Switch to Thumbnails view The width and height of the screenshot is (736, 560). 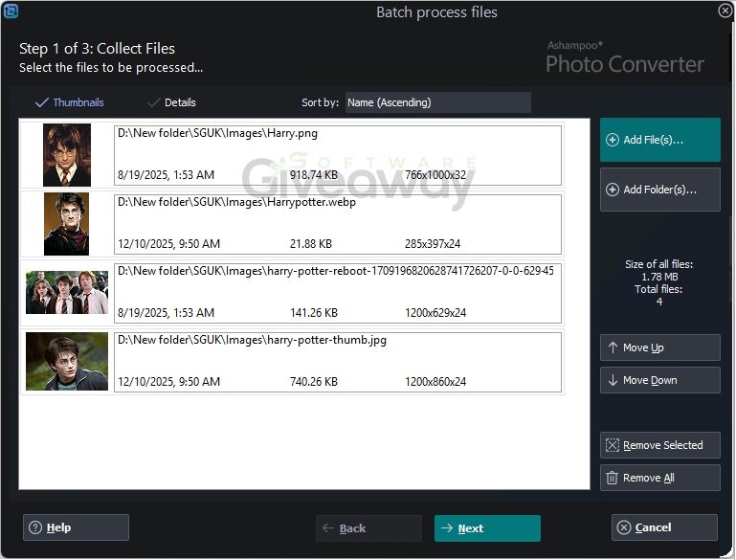tap(70, 102)
